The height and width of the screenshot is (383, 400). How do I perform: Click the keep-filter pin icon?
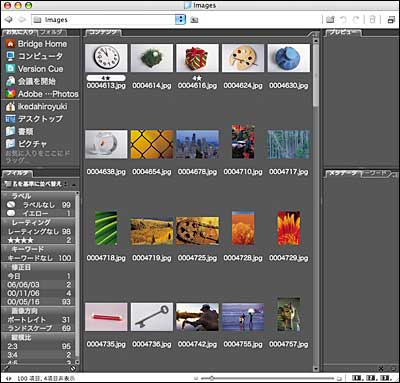click(6, 368)
